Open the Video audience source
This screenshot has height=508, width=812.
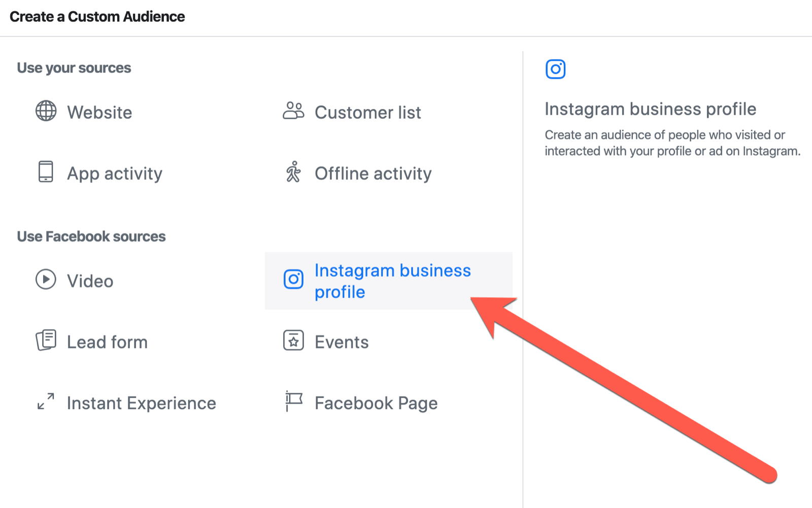pyautogui.click(x=89, y=280)
